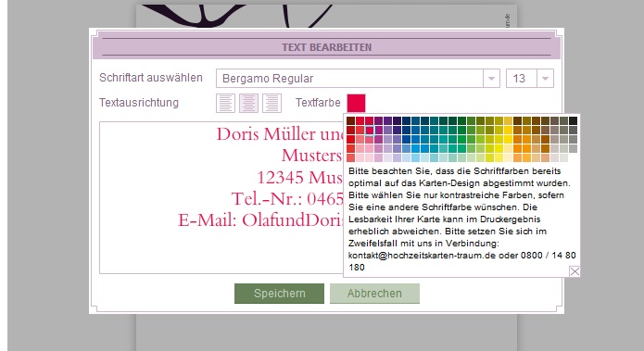The height and width of the screenshot is (351, 644).
Task: Choose the highlighted crimson swatch with blue outline
Action: 369,131
